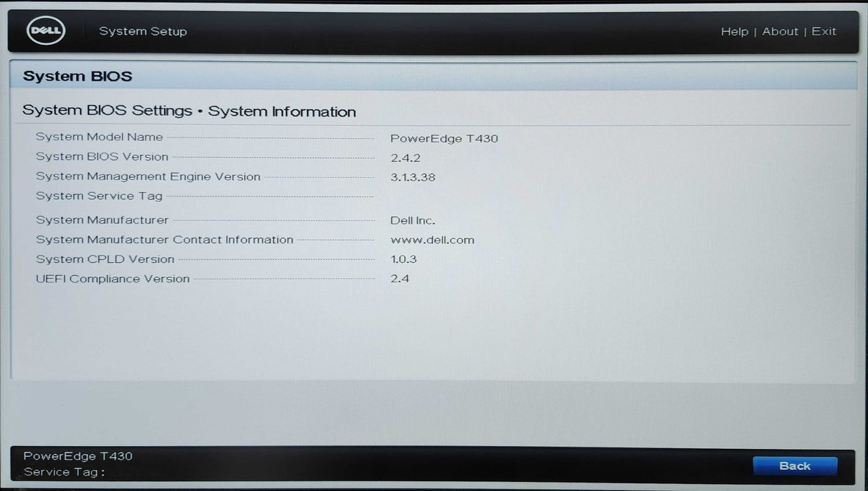This screenshot has width=868, height=491.
Task: Select the PowerEdge T430 model value
Action: 444,138
